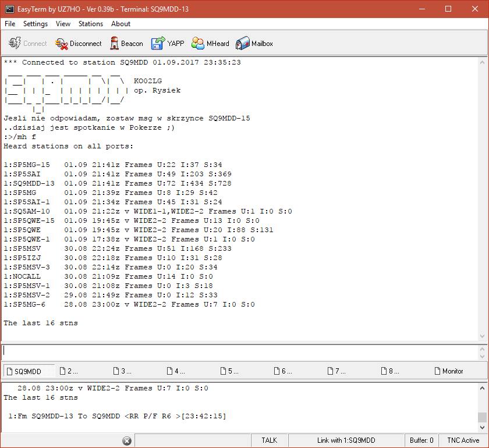Click the monitor pane scrollbar thumb
This screenshot has width=489, height=448.
pos(482,417)
